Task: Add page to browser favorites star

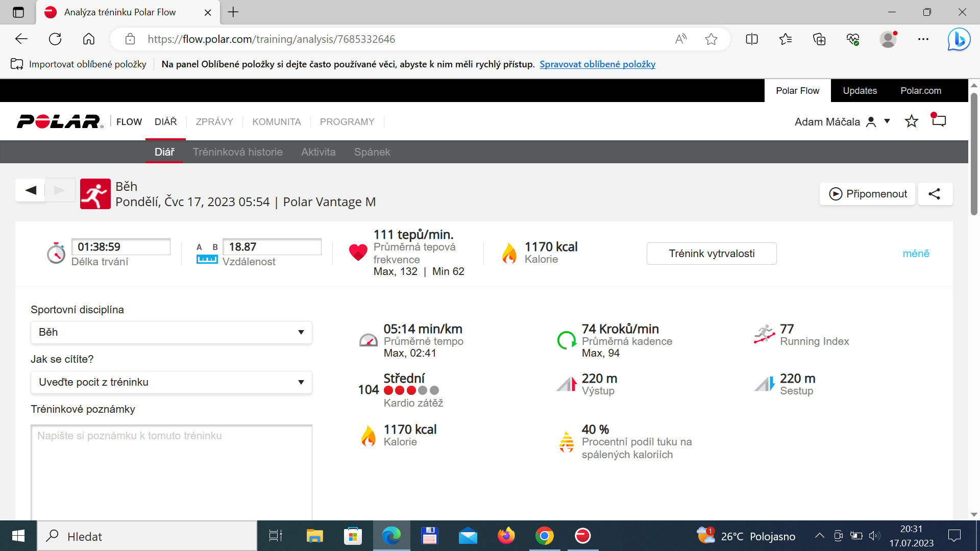Action: [711, 39]
